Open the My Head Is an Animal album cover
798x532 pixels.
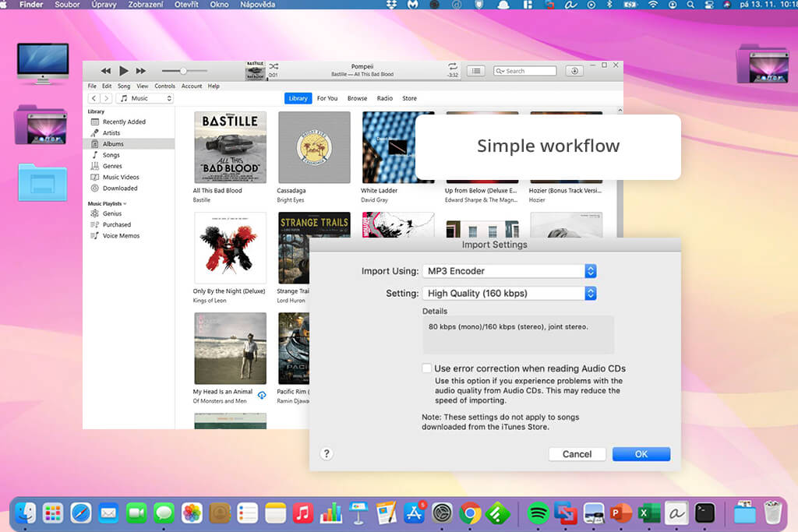tap(230, 348)
